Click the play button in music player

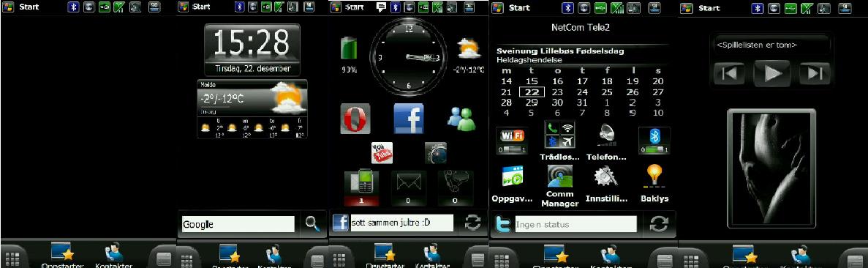(x=773, y=73)
